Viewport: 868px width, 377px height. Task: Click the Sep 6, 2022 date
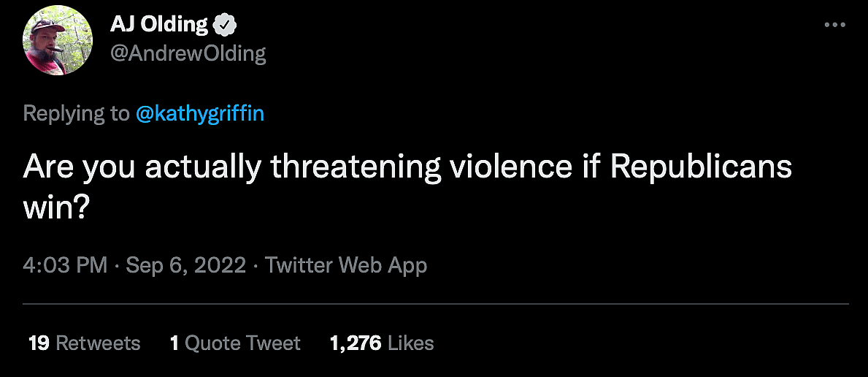point(185,264)
